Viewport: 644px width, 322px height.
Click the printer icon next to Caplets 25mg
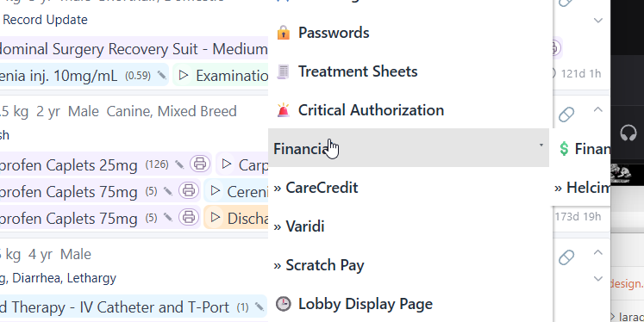pos(200,164)
